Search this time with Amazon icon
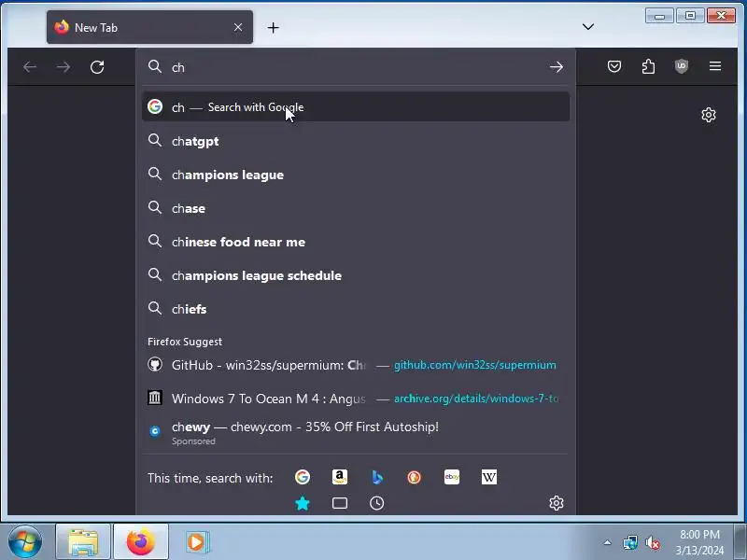Viewport: 747px width, 560px height. pos(340,477)
